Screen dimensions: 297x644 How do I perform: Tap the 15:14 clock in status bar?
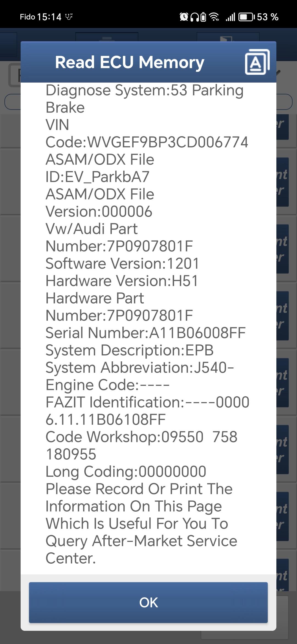pos(49,17)
